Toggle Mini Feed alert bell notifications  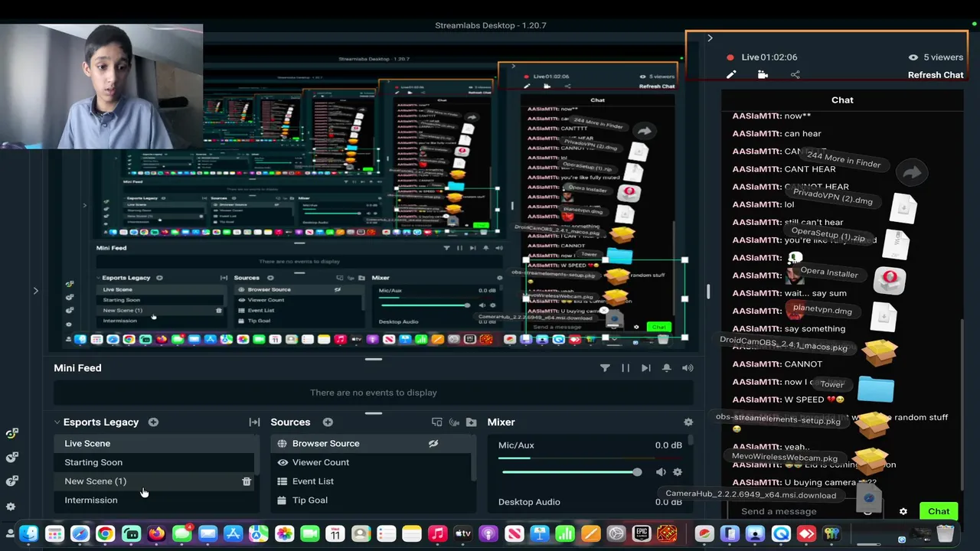click(666, 368)
